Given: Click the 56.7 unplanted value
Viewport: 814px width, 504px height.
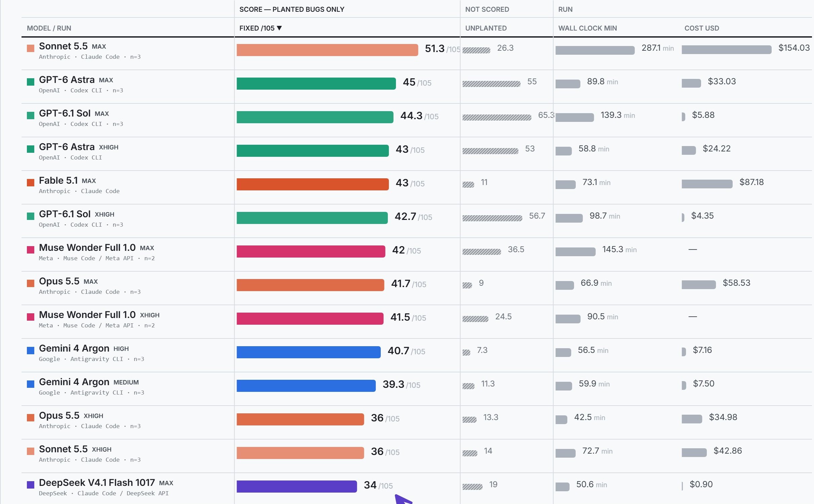Looking at the screenshot, I should tap(537, 216).
